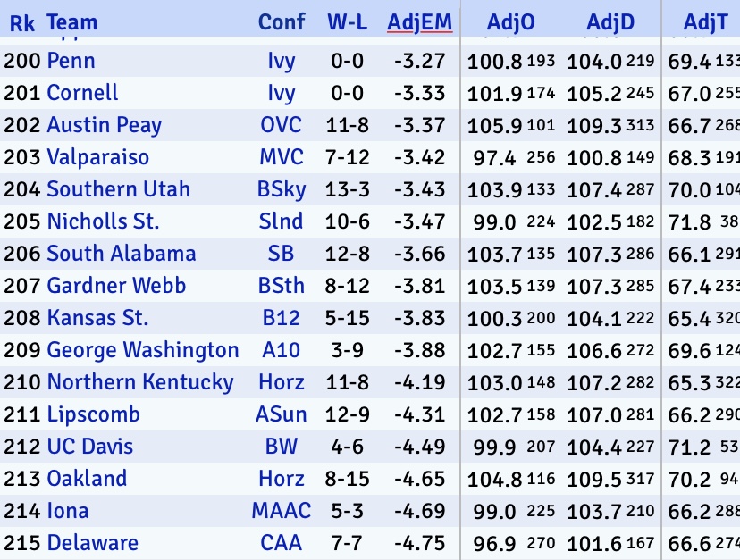Open the MAAC conference link
The width and height of the screenshot is (740, 560).
click(282, 511)
